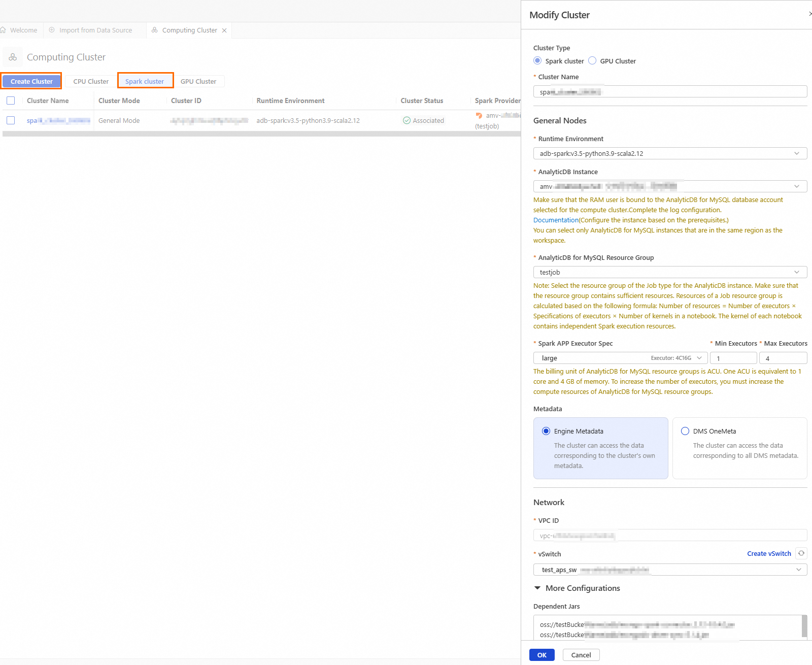Viewport: 812px width, 665px height.
Task: Click the cluster table horizontal scrollbar
Action: 261,134
